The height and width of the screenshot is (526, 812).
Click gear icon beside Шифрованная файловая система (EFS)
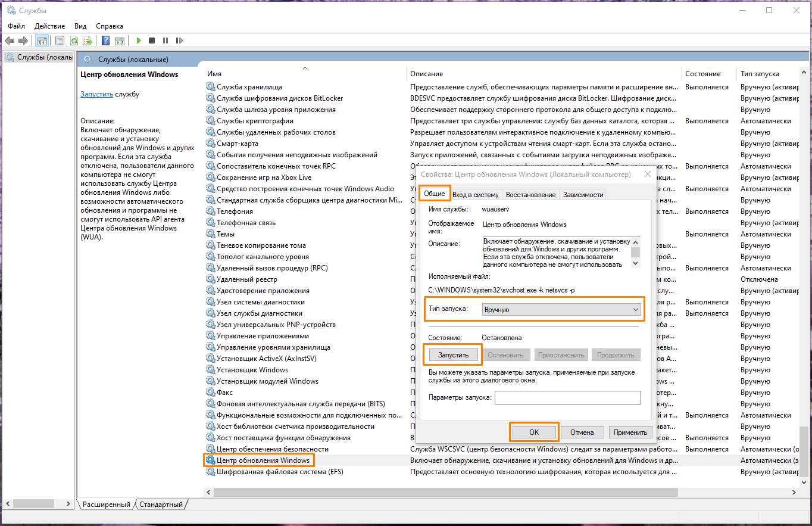pos(210,472)
